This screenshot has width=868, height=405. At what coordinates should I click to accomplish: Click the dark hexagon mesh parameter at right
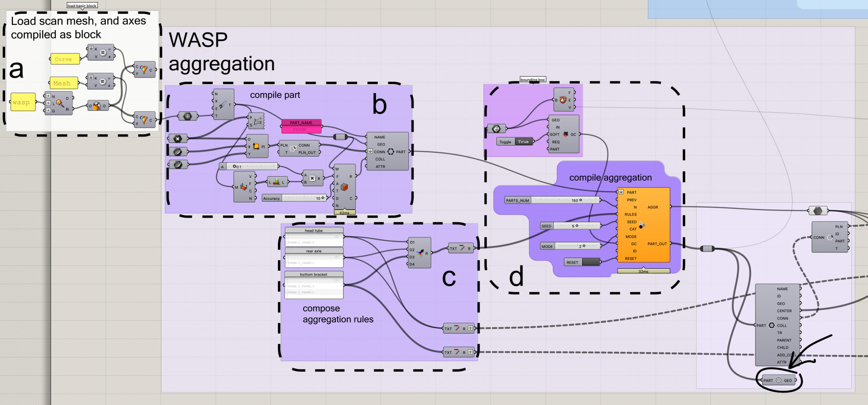(x=818, y=211)
